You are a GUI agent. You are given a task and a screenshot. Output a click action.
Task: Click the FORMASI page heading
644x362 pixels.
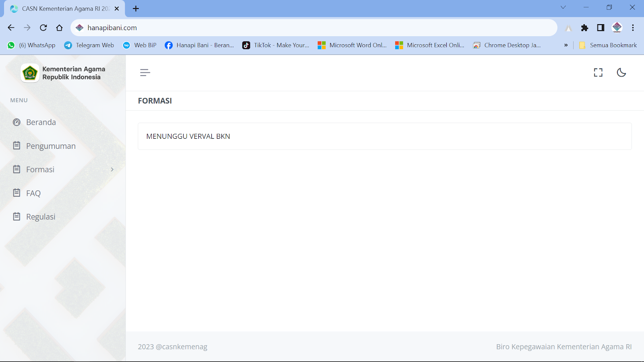click(155, 101)
